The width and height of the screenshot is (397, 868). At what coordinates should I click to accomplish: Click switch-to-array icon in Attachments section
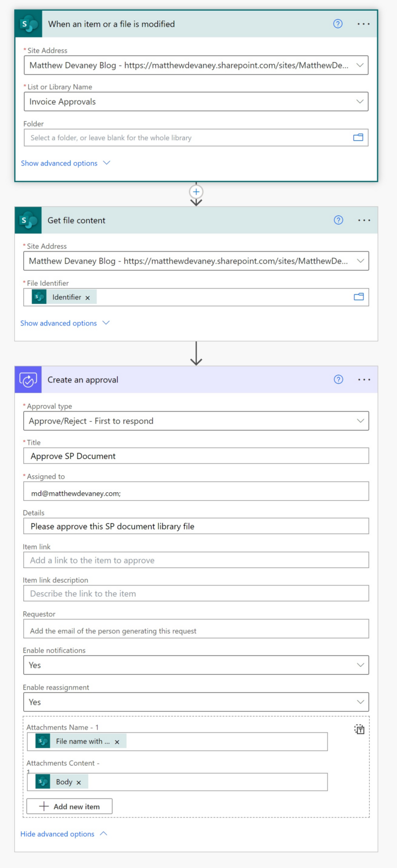point(359,729)
